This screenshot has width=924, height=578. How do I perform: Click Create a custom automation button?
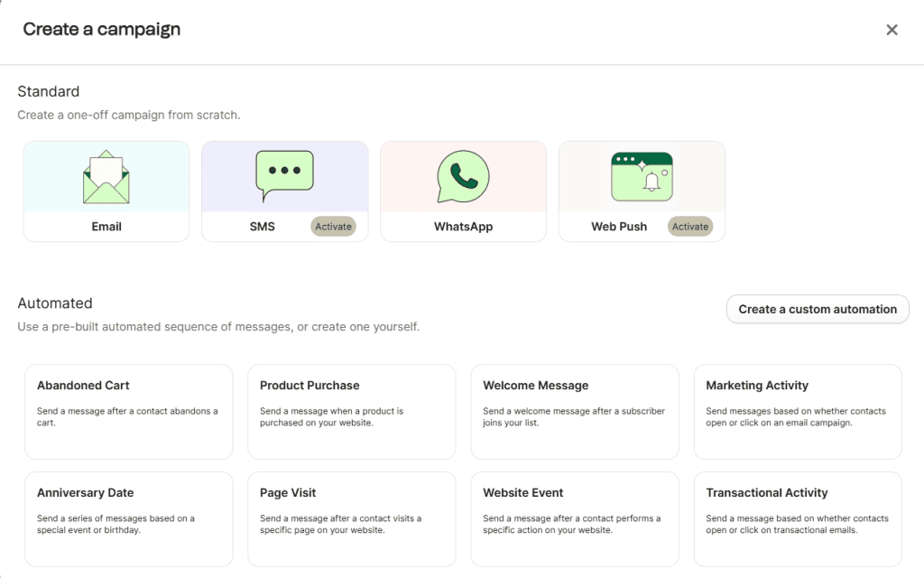point(818,309)
